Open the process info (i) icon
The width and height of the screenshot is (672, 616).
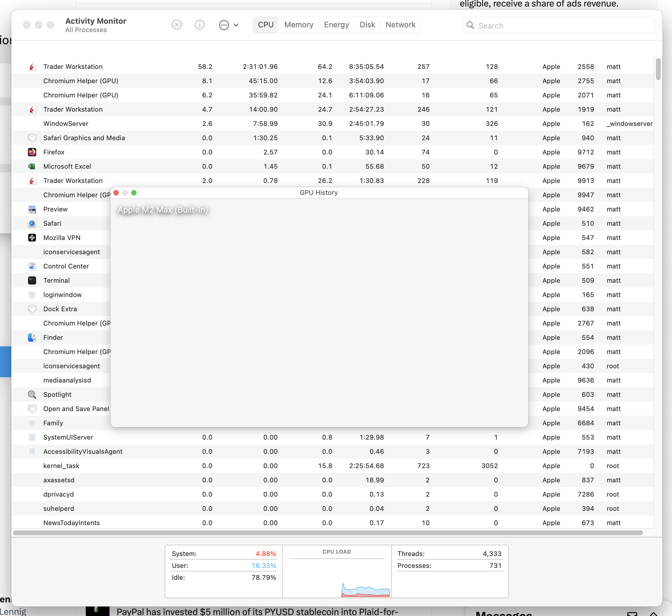pyautogui.click(x=199, y=25)
